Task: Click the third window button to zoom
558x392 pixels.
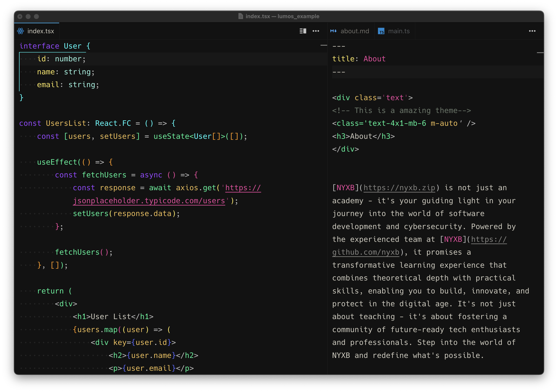Action: [x=36, y=17]
